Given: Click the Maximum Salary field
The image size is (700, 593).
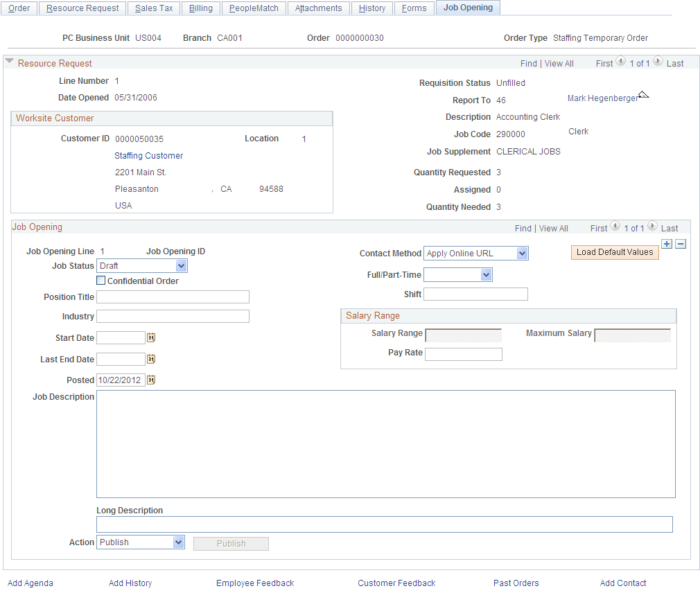Looking at the screenshot, I should coord(633,335).
